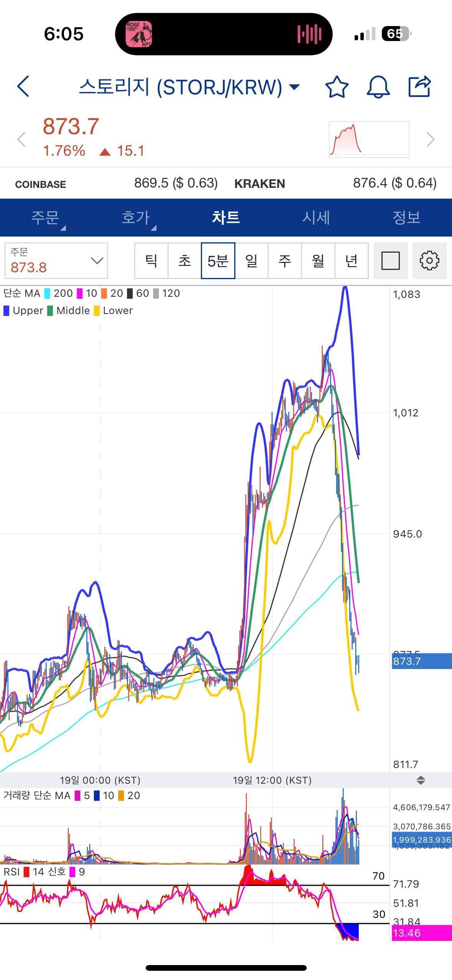This screenshot has width=452, height=980.
Task: Open price alert bell icon
Action: [378, 87]
